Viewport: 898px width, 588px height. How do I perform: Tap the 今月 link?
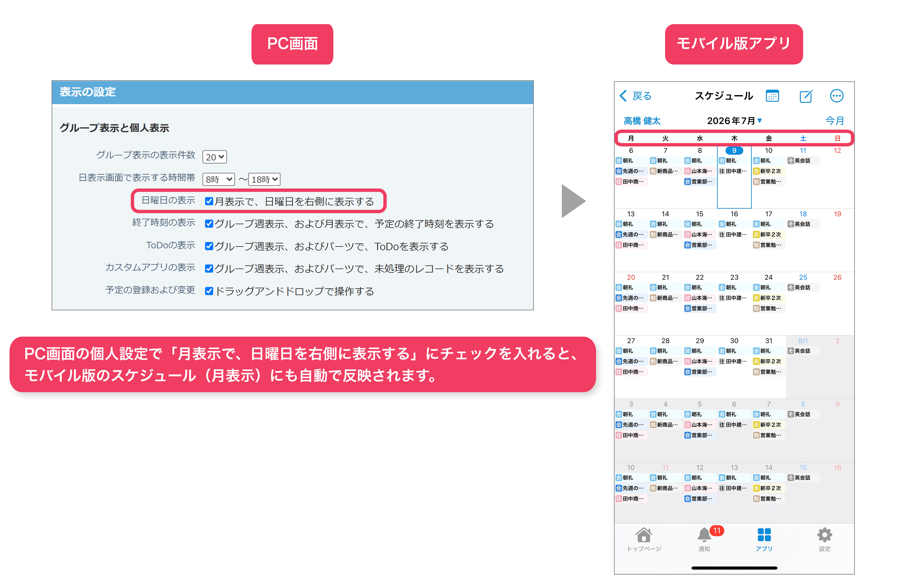pyautogui.click(x=834, y=121)
